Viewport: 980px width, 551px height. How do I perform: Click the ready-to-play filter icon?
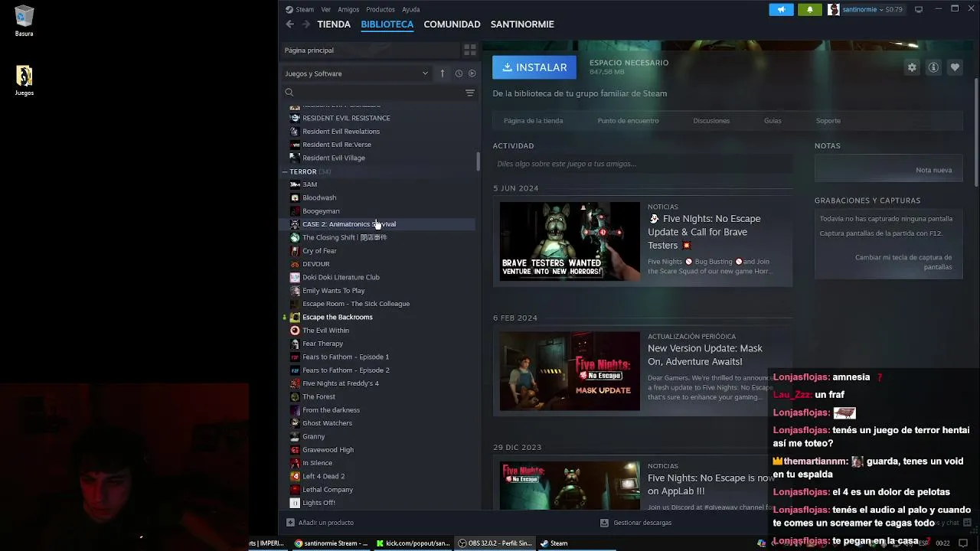(x=472, y=73)
